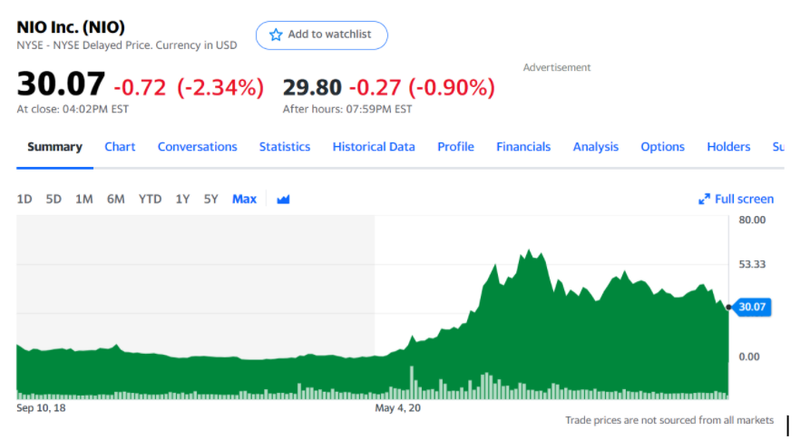The image size is (800, 441).
Task: Switch to the Holders tab
Action: (x=729, y=147)
